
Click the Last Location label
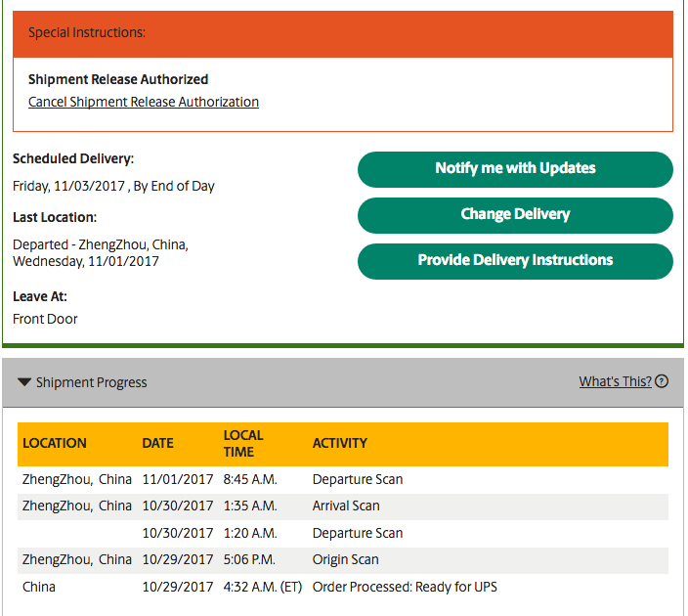[x=55, y=217]
